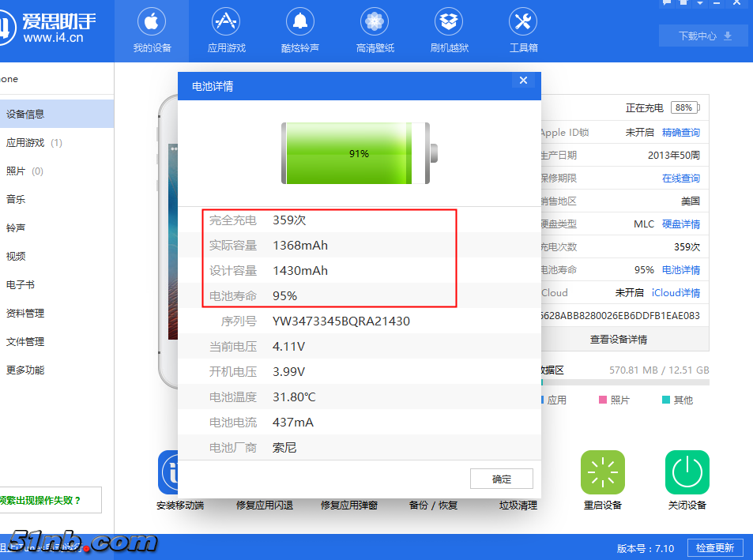Open 照片 section in the sidebar
The height and width of the screenshot is (560, 753).
click(x=16, y=171)
